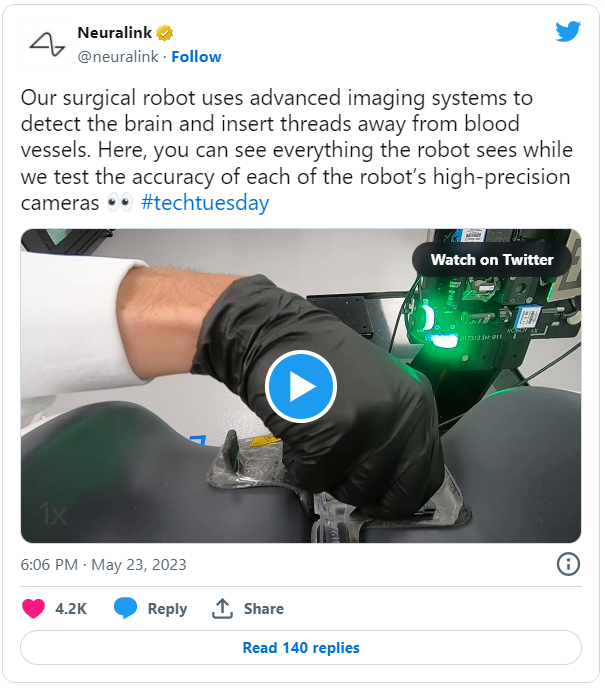Follow the Neuralink account
The width and height of the screenshot is (605, 695).
[196, 57]
